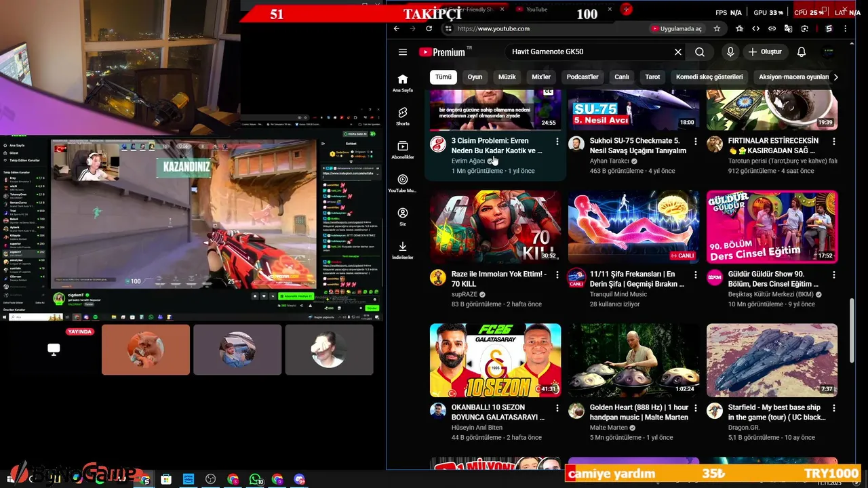Open options menu for Starfield video
Viewport: 868px width, 488px height.
(x=834, y=409)
